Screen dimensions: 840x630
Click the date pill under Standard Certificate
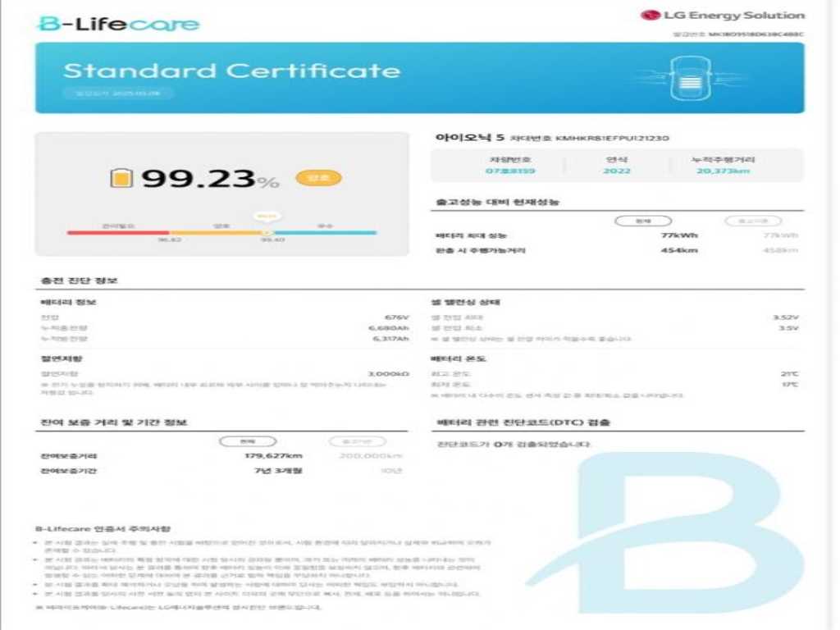tap(118, 94)
